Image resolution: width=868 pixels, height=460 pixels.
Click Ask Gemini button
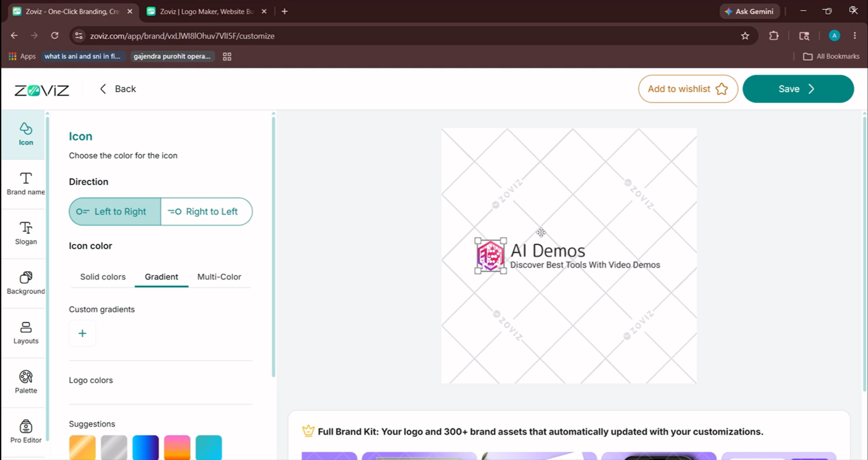(x=749, y=11)
